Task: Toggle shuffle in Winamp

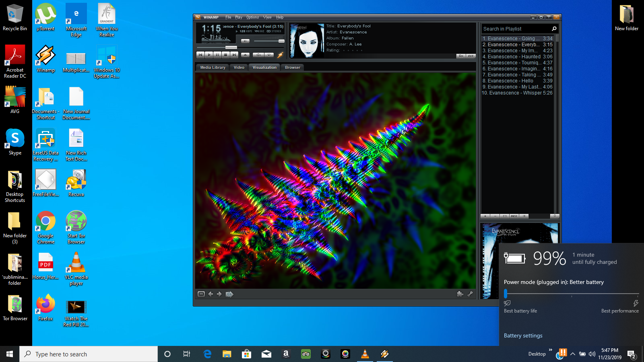Action: (x=258, y=55)
